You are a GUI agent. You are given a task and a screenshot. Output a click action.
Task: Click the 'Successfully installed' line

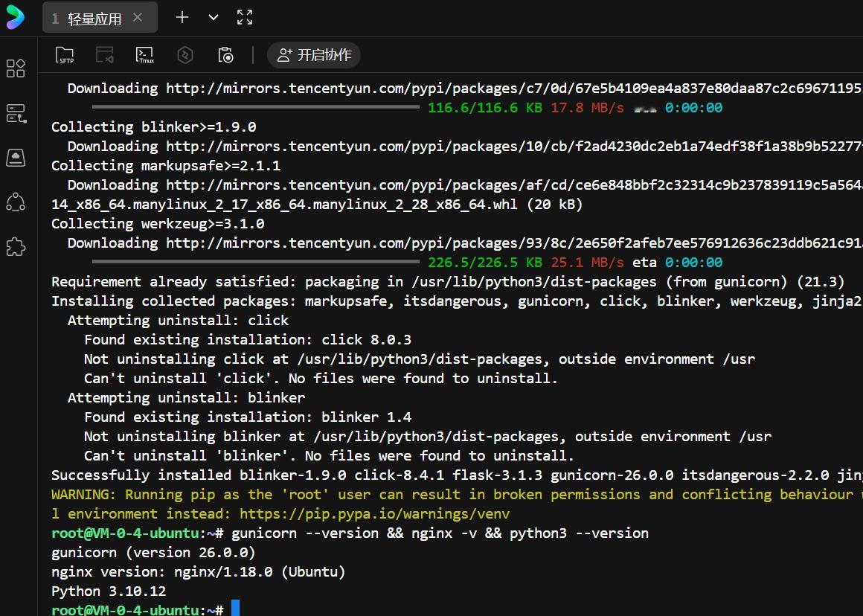[x=457, y=475]
